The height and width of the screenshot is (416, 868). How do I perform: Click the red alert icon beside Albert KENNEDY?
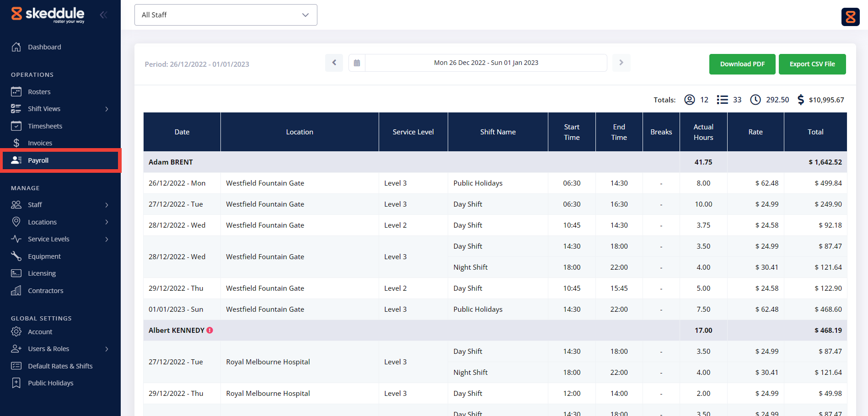210,330
